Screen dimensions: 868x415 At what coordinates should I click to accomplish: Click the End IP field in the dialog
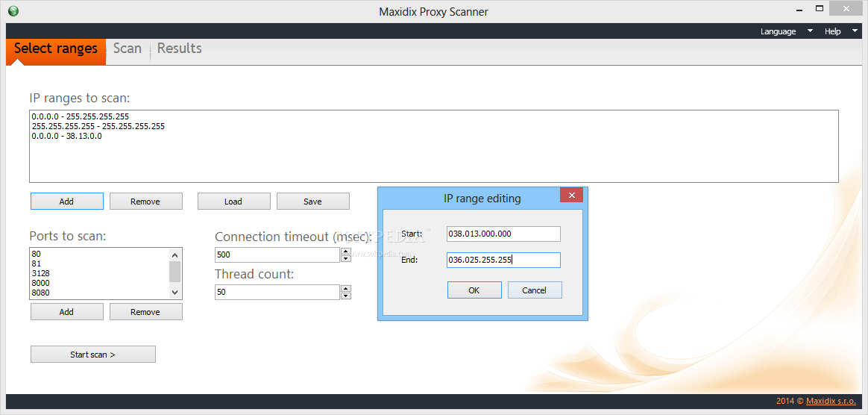pos(504,260)
